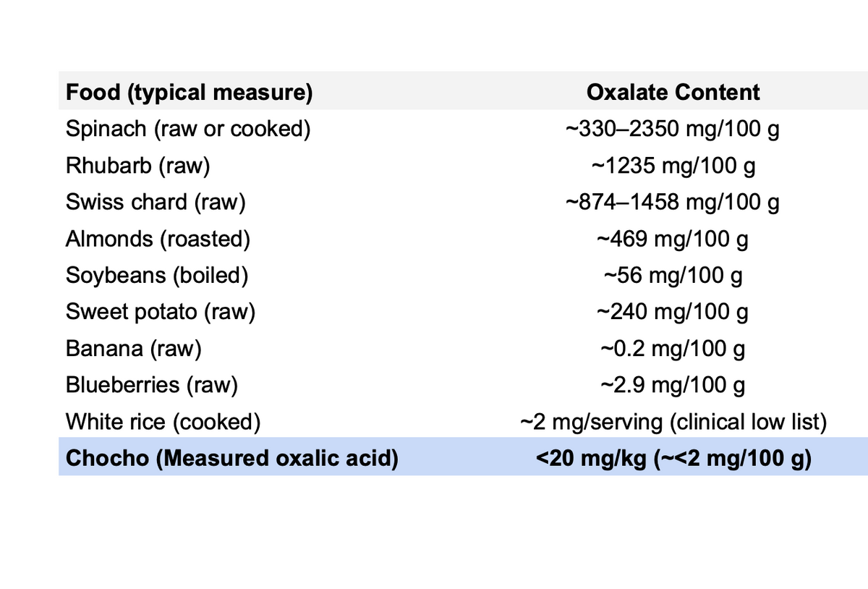The width and height of the screenshot is (868, 589).
Task: Click the Sweet potato (raw) cell
Action: (161, 312)
